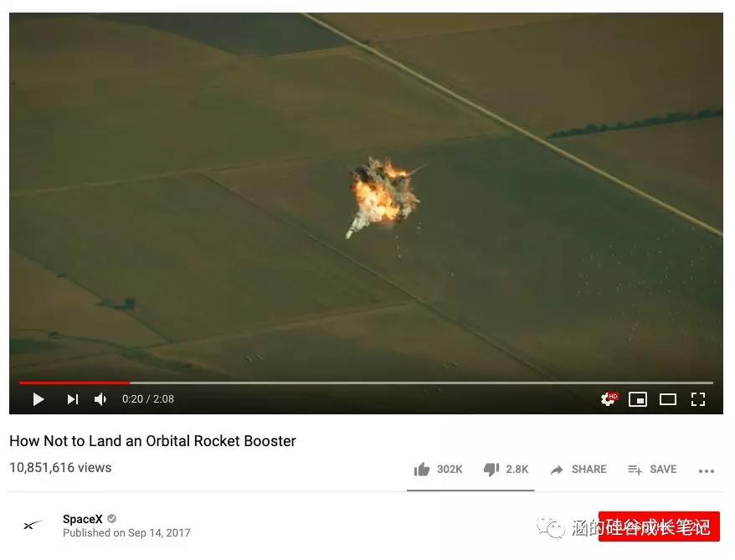Open the HD settings gear

609,399
